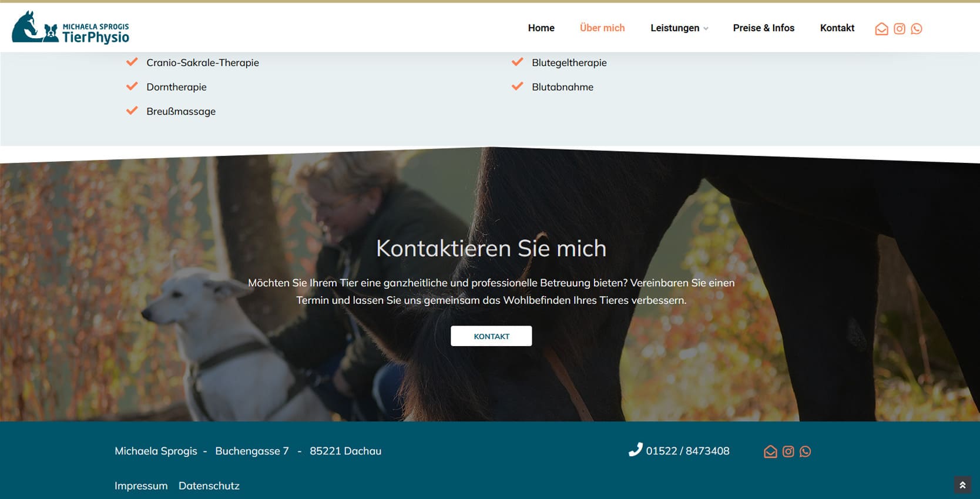This screenshot has width=980, height=499.
Task: Go to the Home menu item
Action: 541,28
